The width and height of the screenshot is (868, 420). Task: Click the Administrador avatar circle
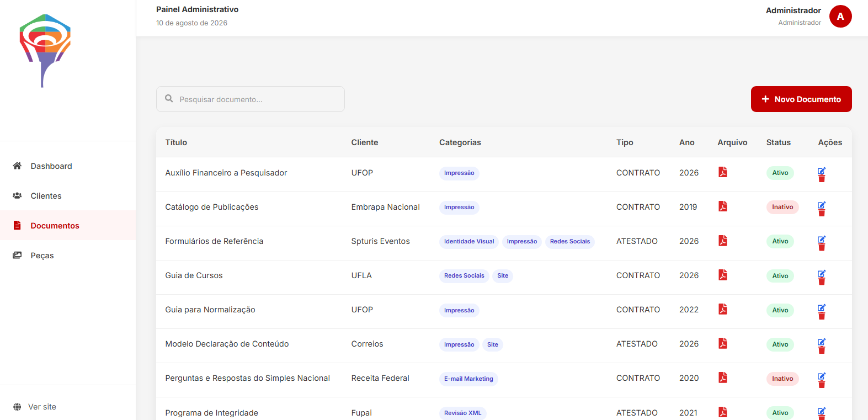tap(840, 17)
